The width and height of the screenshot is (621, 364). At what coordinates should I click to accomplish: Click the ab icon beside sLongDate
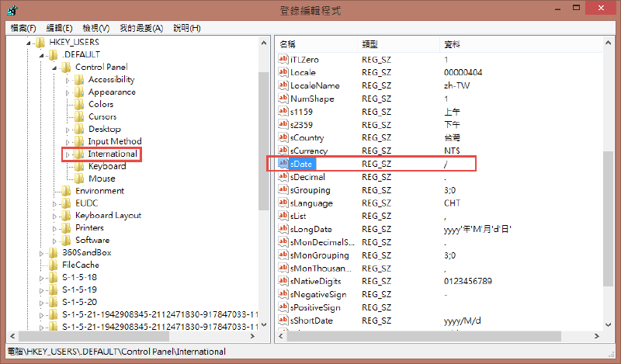(x=283, y=230)
